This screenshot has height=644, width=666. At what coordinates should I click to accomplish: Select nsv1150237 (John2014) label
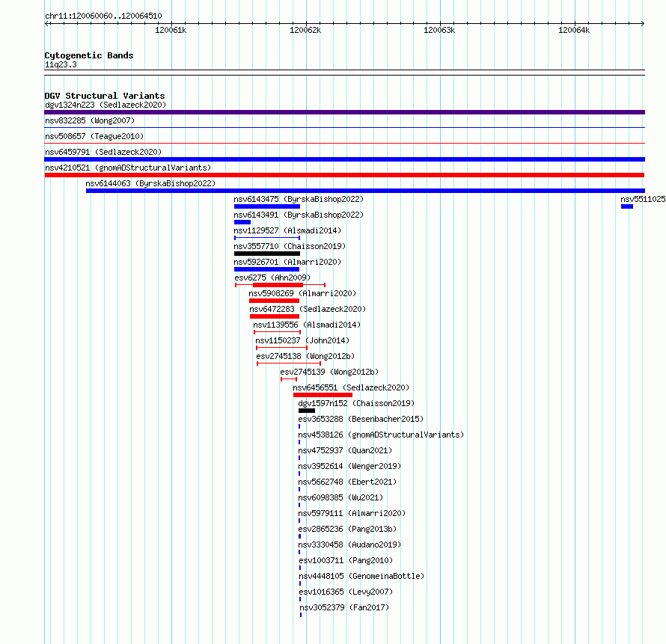coord(302,340)
